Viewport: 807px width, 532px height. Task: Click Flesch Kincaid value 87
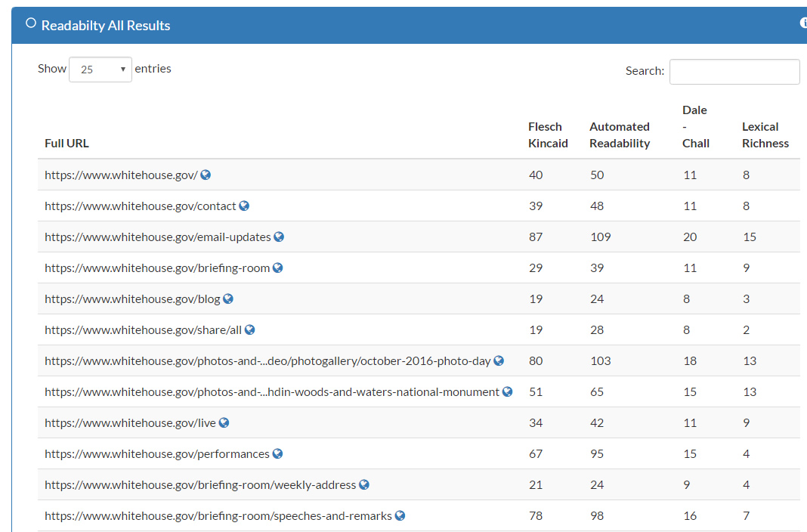[x=536, y=237]
